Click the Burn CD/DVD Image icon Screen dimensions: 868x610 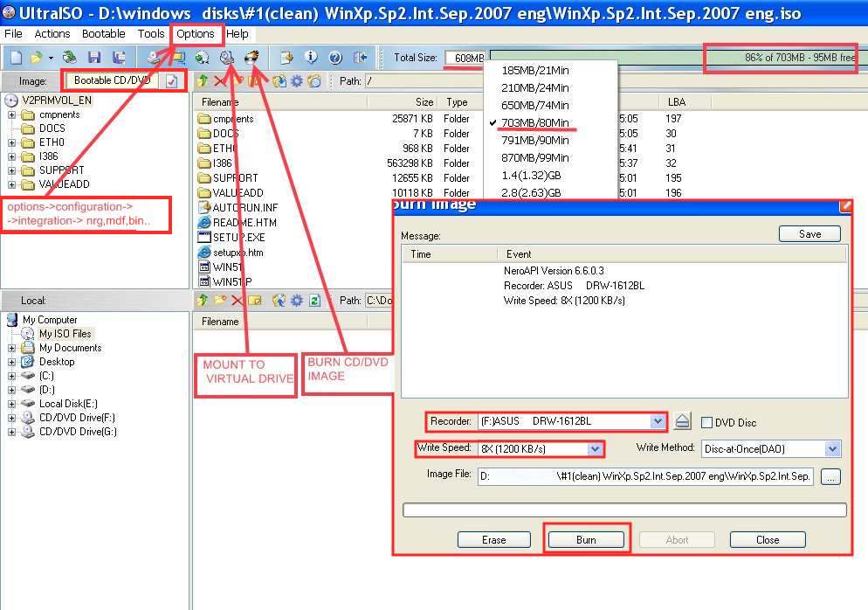pyautogui.click(x=251, y=58)
